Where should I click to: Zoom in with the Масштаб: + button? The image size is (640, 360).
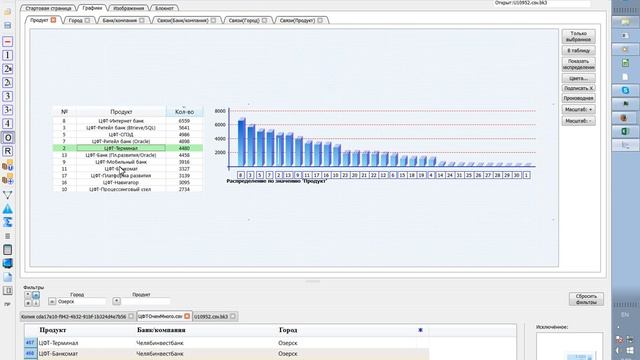coord(578,109)
